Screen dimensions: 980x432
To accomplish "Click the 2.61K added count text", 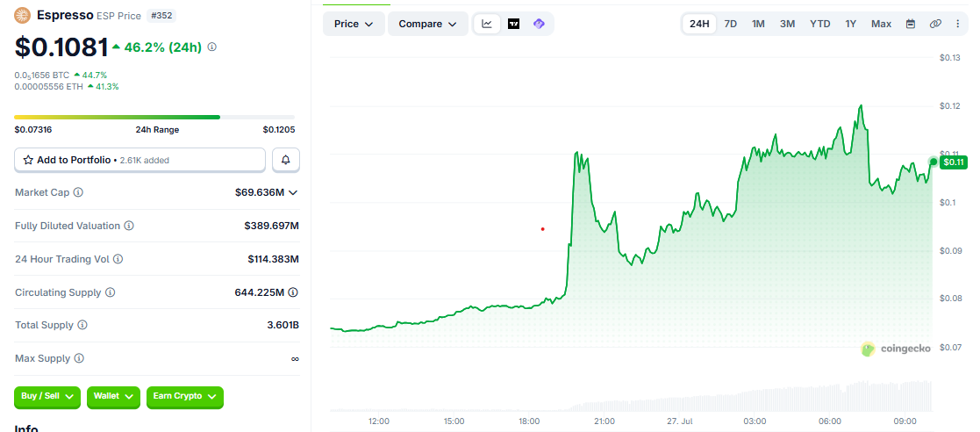I will coord(143,160).
